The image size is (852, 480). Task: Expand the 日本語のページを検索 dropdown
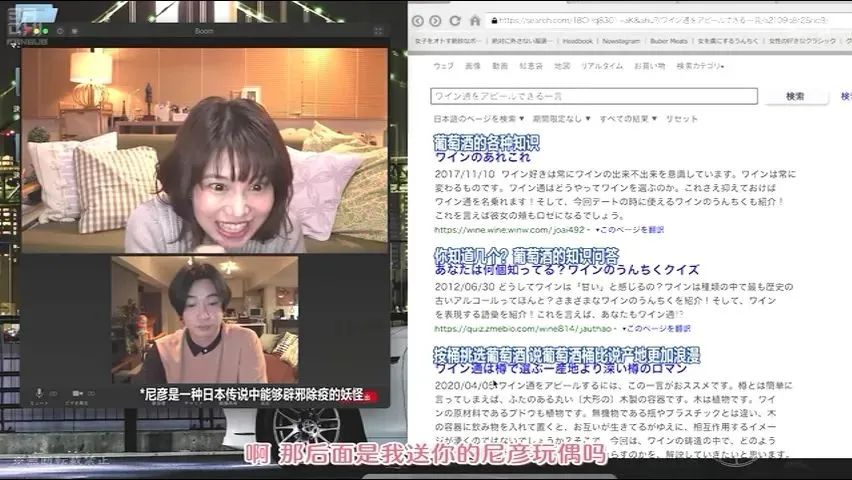479,118
